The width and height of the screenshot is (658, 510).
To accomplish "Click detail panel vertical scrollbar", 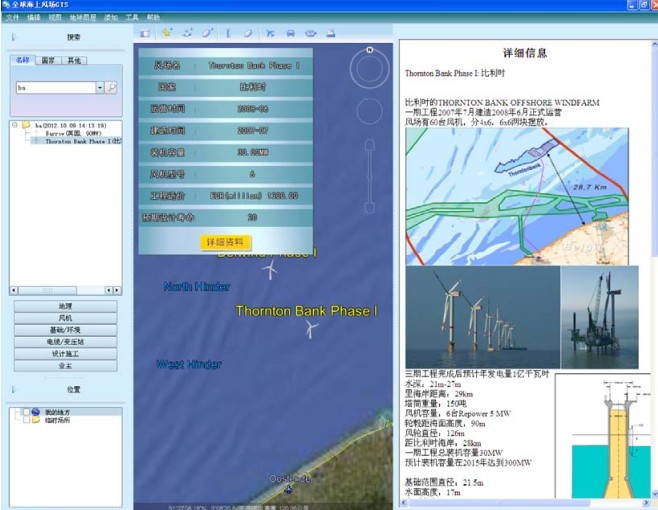I will tap(654, 269).
